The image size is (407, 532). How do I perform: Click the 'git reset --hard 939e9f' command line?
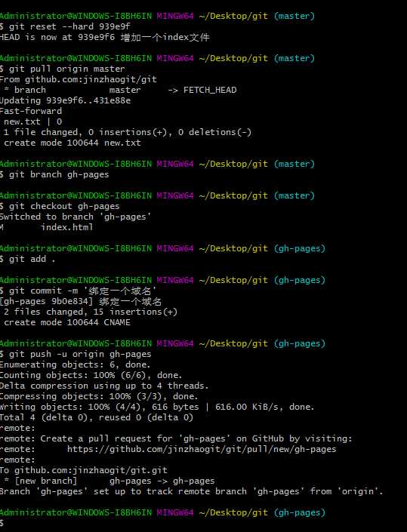click(65, 26)
